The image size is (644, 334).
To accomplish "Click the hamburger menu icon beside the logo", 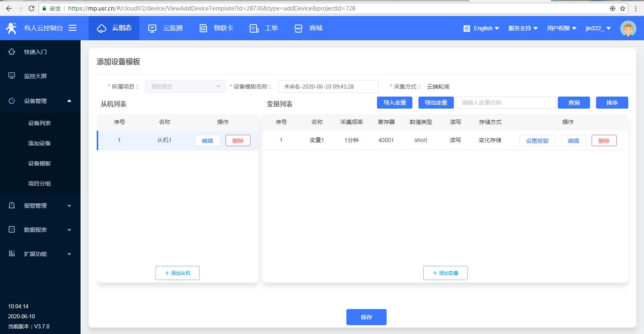I will [72, 28].
